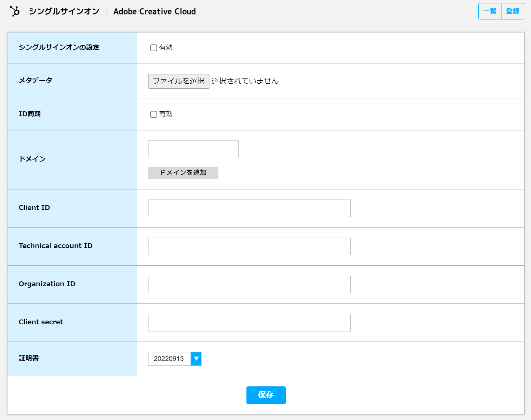
Task: Enable the シングルサインオンの設定 有効 checkbox
Action: (153, 47)
